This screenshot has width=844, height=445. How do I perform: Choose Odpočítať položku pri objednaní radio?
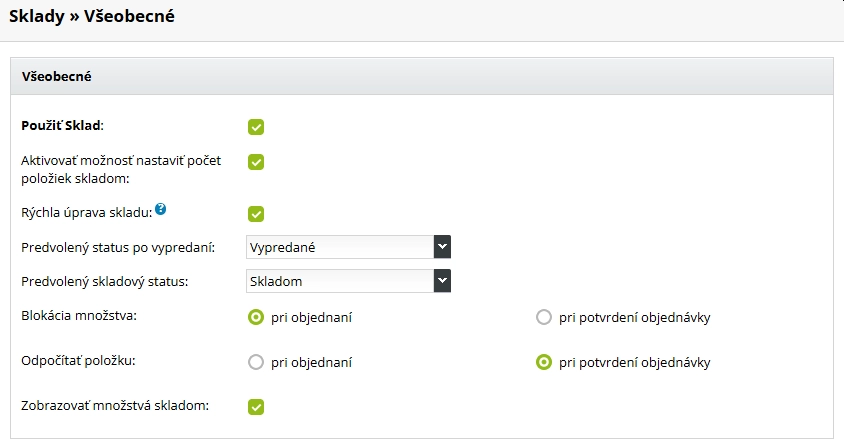pyautogui.click(x=256, y=362)
